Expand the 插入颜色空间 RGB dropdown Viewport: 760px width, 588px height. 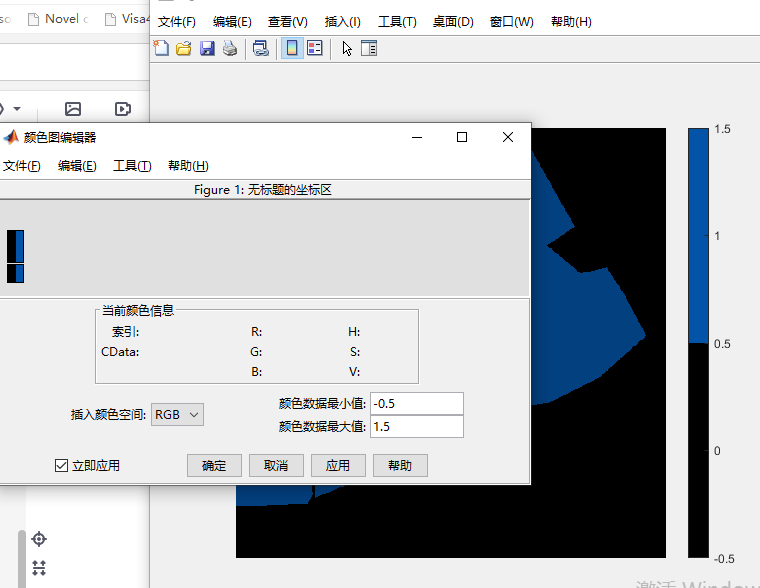coord(177,415)
